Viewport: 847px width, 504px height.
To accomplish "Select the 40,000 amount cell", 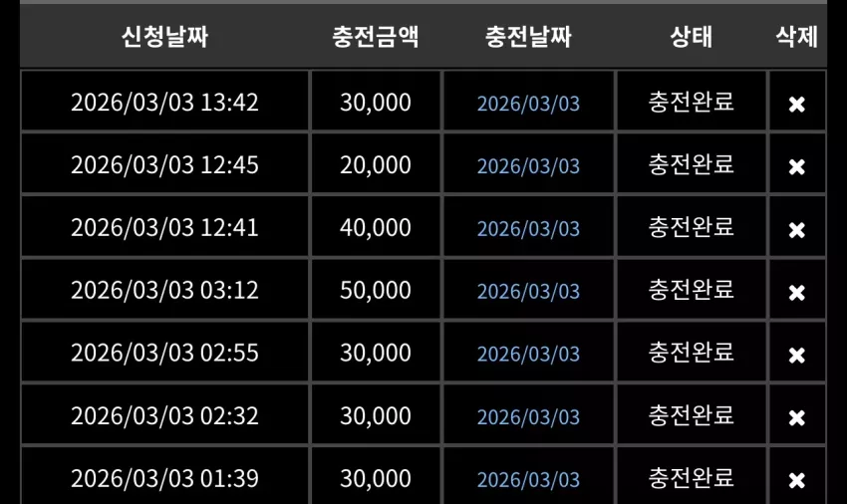I will coord(376,227).
